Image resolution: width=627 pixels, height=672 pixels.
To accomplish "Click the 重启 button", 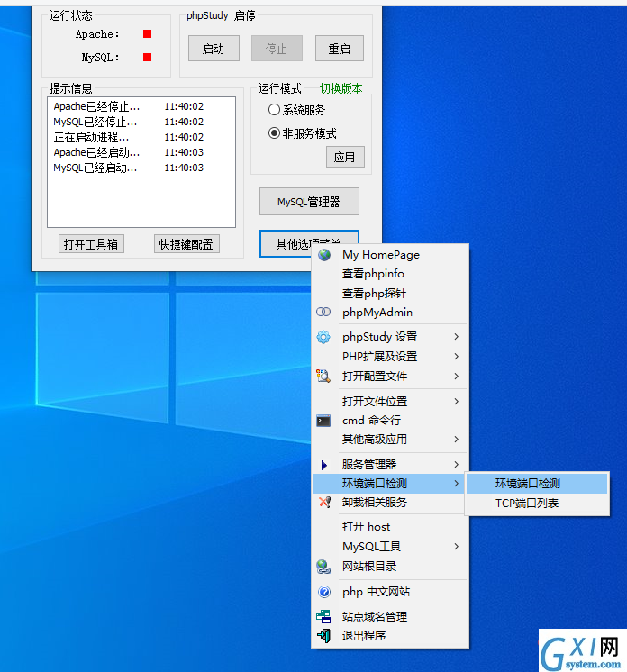I will pyautogui.click(x=340, y=49).
